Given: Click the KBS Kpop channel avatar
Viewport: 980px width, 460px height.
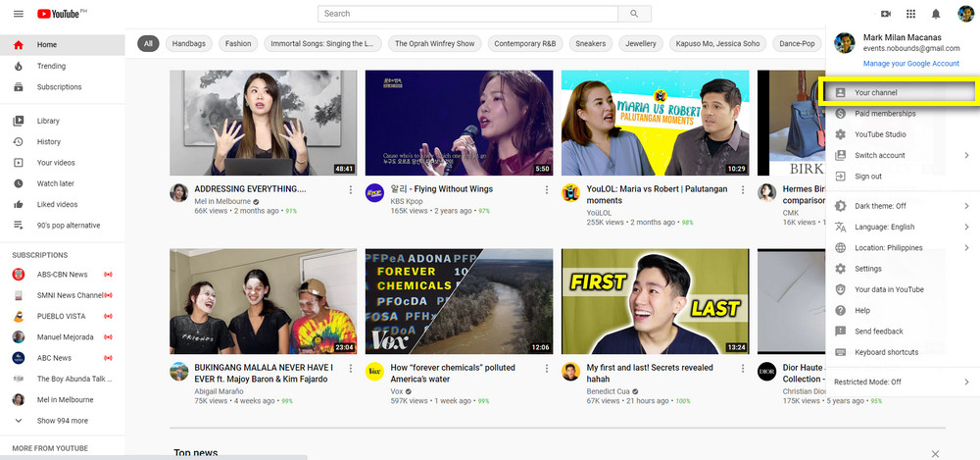Looking at the screenshot, I should click(x=374, y=193).
